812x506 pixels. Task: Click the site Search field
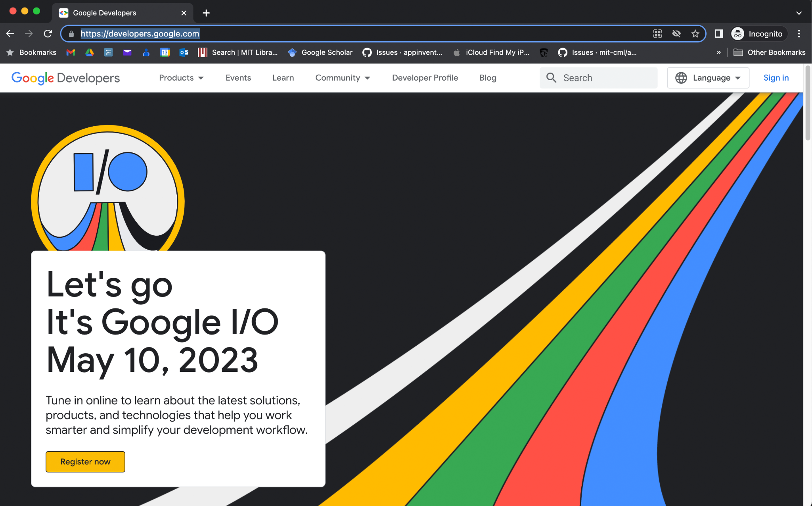(x=598, y=78)
